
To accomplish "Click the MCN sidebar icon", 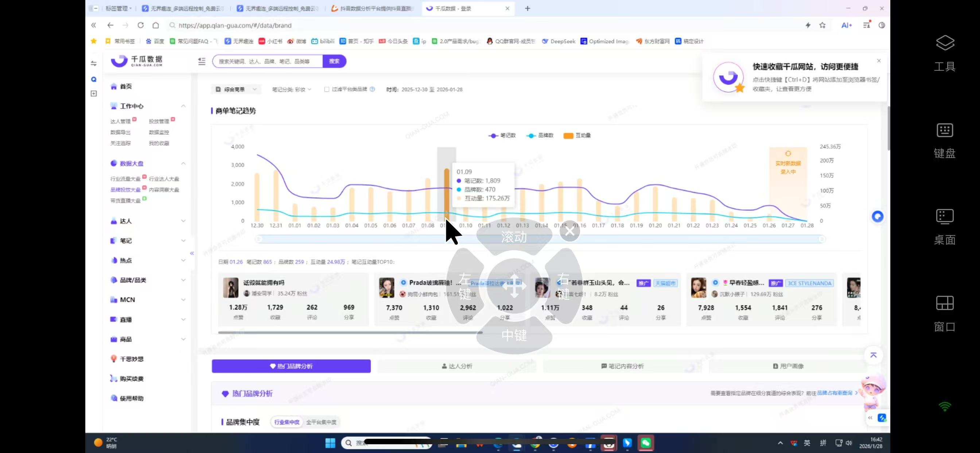I will tap(114, 299).
